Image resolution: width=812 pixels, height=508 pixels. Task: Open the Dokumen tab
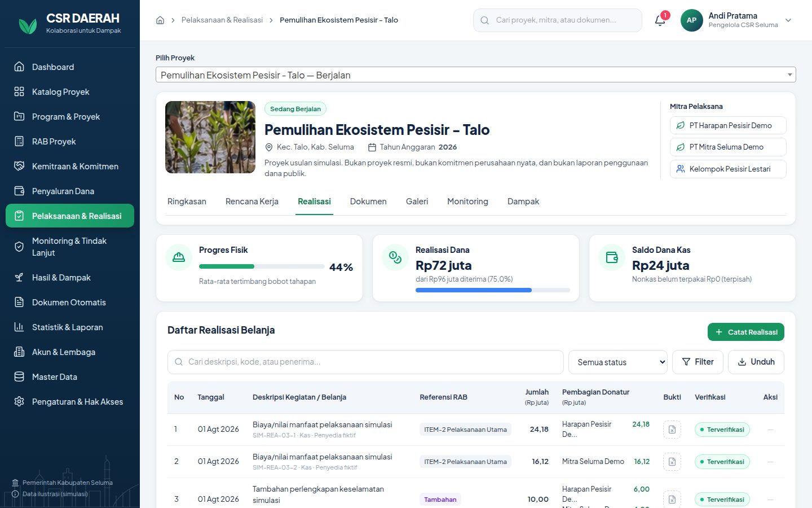pos(368,202)
